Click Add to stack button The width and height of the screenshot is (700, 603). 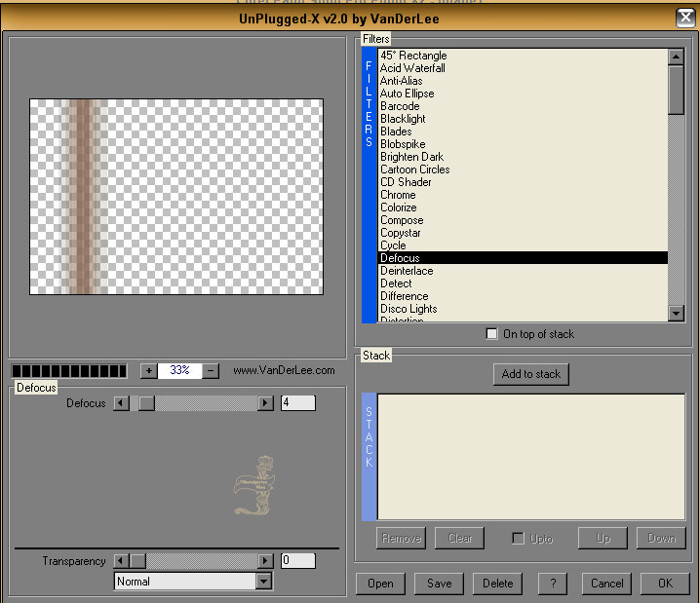[530, 374]
